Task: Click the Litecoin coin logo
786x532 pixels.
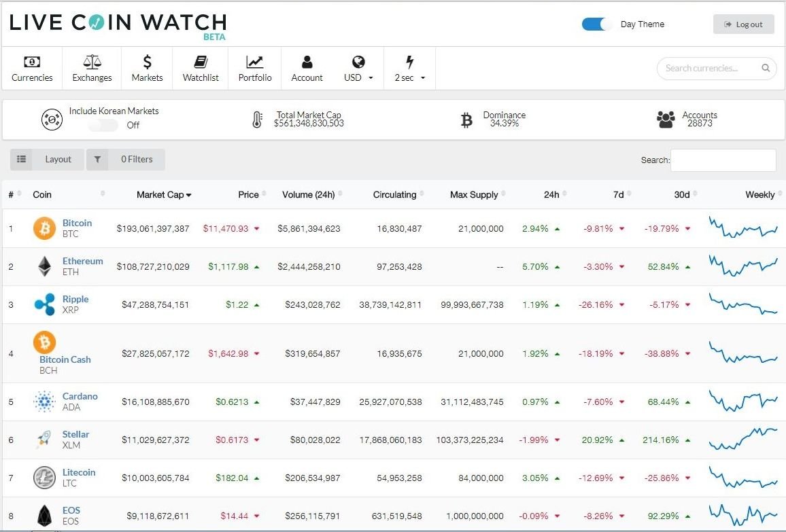Action: click(45, 478)
